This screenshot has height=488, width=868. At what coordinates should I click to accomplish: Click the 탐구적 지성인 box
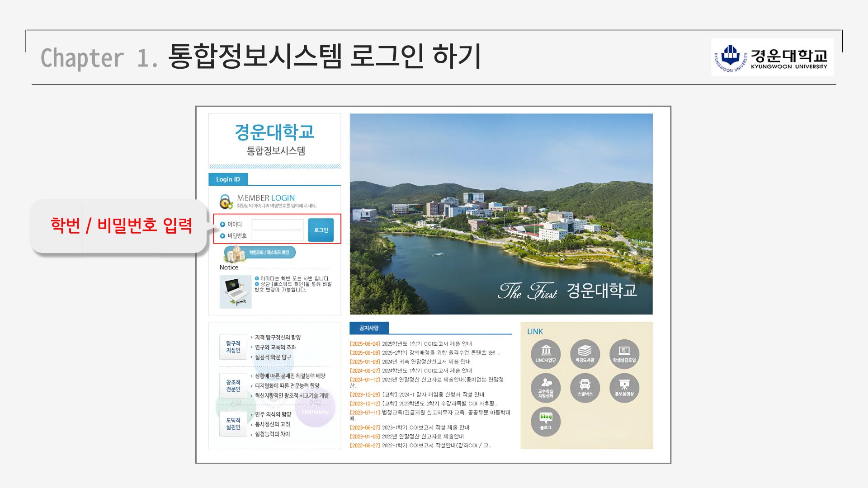[x=233, y=347]
